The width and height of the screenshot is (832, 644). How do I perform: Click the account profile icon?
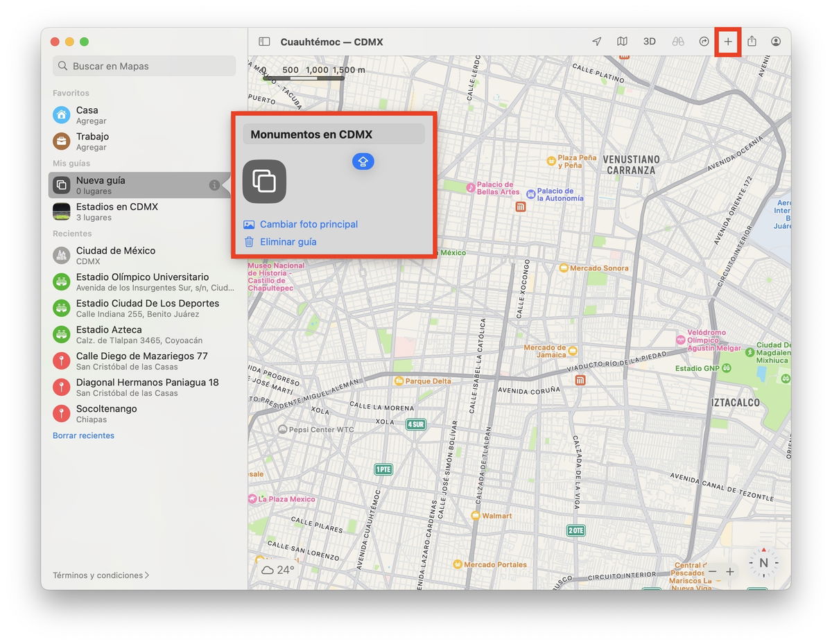click(x=777, y=42)
